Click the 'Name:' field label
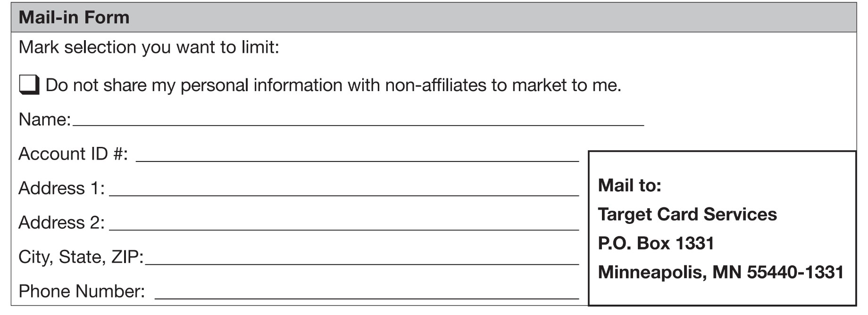The width and height of the screenshot is (868, 315). point(44,119)
